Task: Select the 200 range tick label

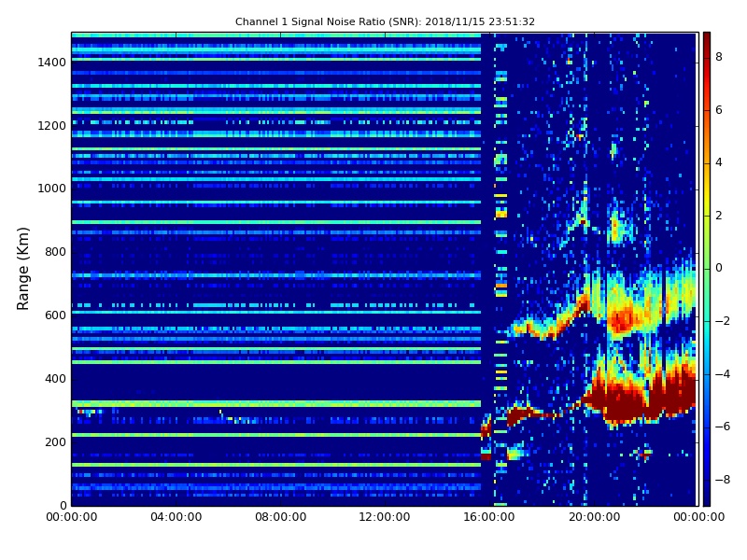Action: click(55, 441)
